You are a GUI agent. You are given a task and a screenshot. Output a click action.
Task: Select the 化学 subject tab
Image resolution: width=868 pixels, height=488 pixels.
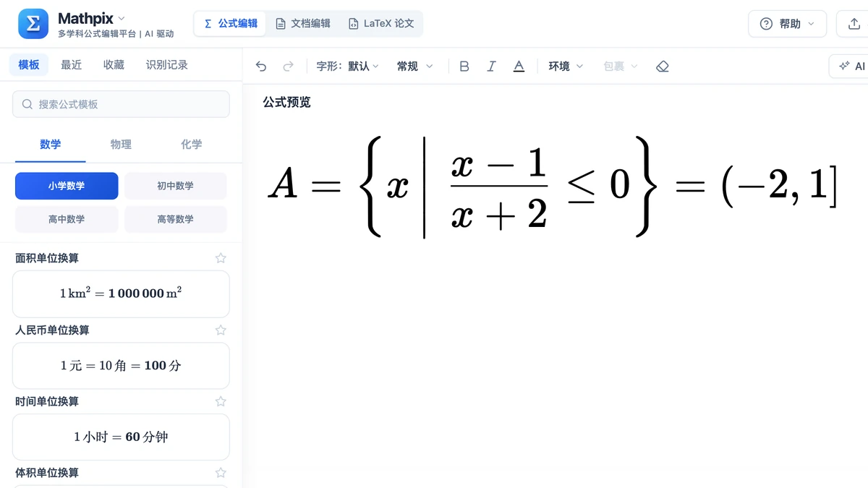(192, 145)
